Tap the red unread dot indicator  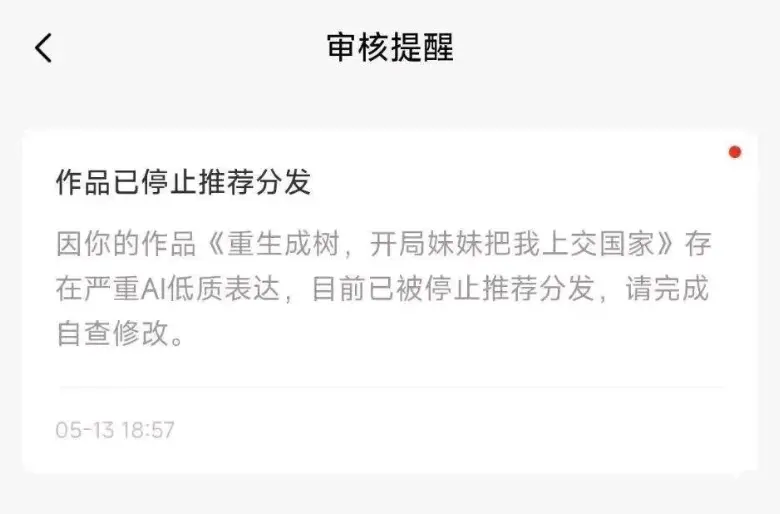click(735, 152)
